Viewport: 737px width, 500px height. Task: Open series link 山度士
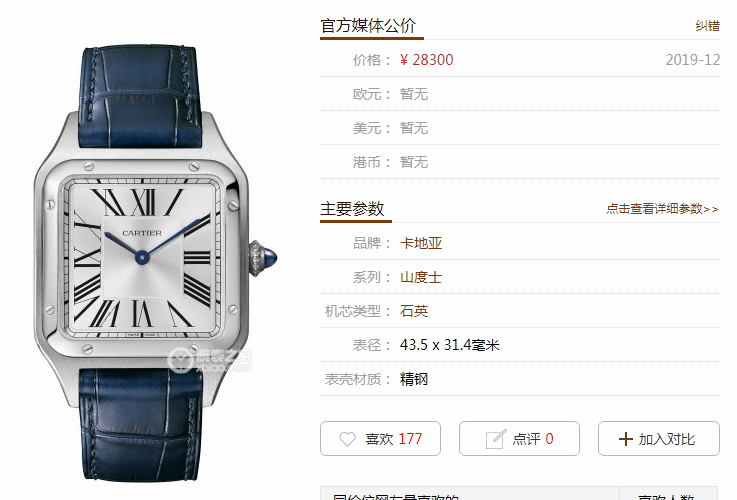(421, 277)
